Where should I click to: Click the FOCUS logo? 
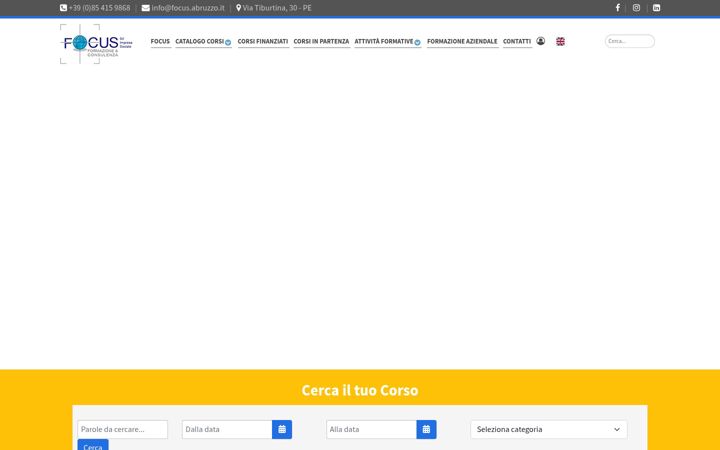pos(96,44)
